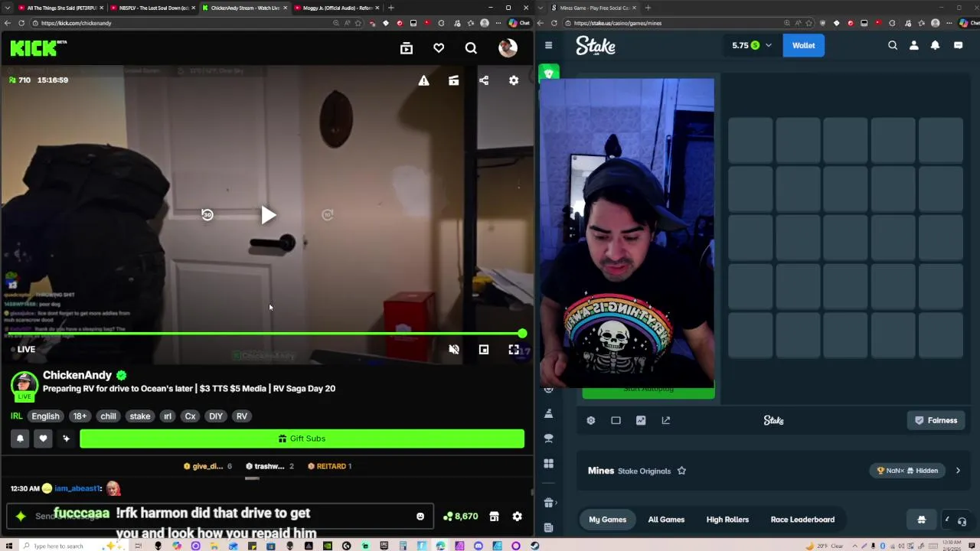This screenshot has height=551, width=980.
Task: Enter fullscreen on the stream player
Action: click(514, 350)
